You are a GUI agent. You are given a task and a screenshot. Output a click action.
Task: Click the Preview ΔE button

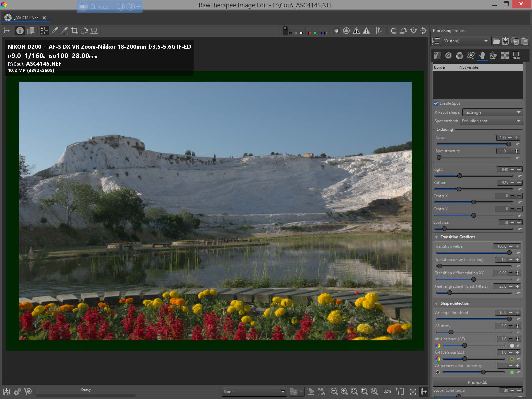[477, 382]
